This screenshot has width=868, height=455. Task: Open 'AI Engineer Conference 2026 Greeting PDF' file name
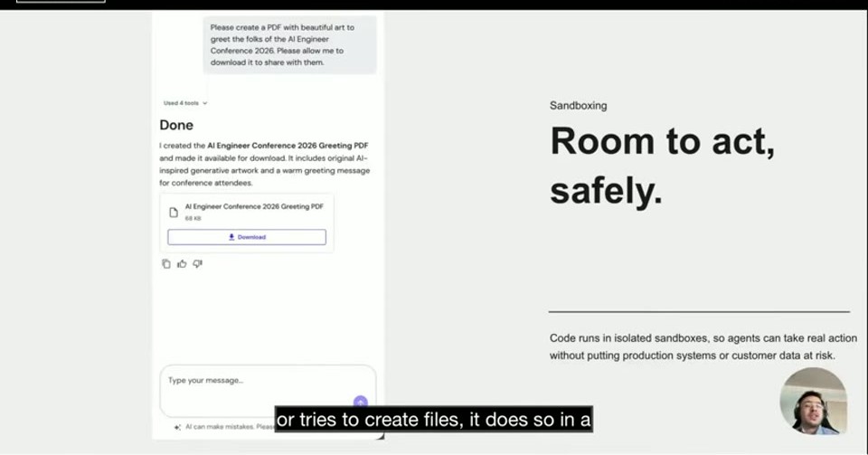coord(254,206)
